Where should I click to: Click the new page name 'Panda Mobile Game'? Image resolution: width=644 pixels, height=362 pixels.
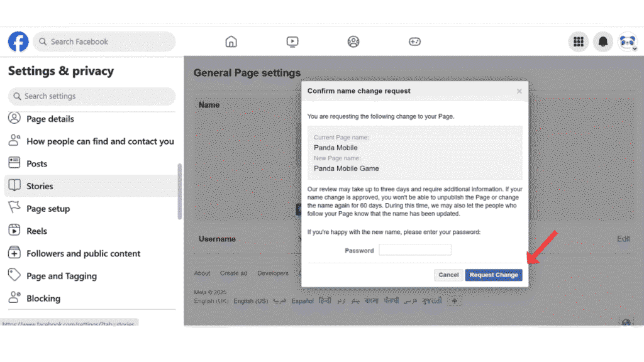click(x=347, y=168)
